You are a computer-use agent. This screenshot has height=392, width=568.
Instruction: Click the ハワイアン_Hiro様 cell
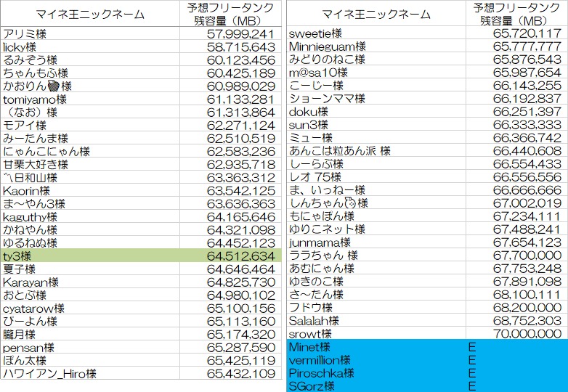90,373
